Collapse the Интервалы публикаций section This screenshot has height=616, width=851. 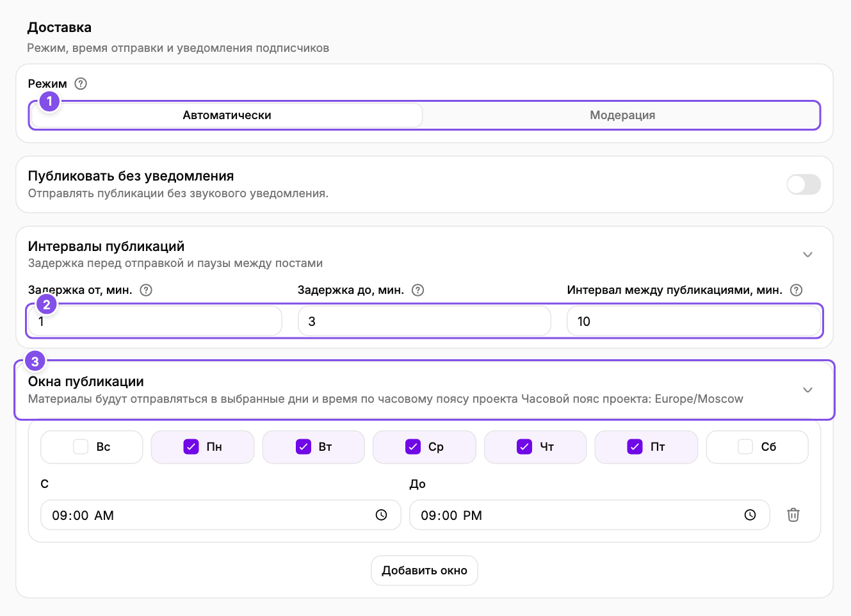tap(807, 254)
